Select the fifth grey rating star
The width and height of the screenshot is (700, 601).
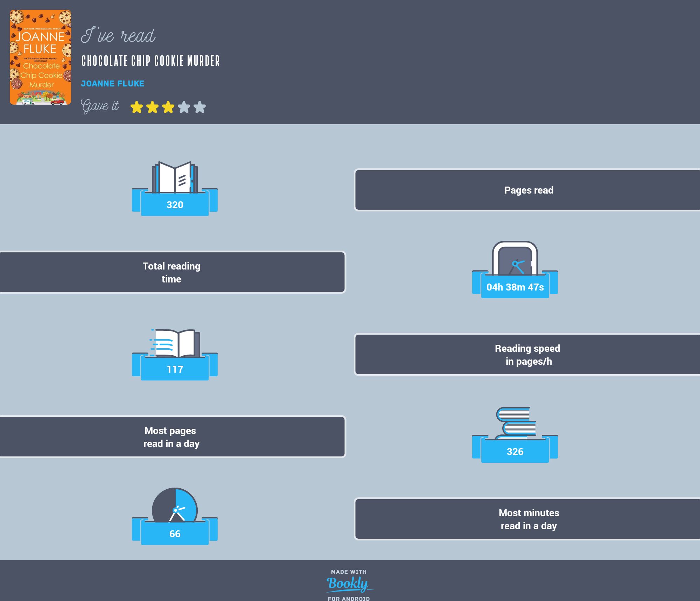(199, 107)
